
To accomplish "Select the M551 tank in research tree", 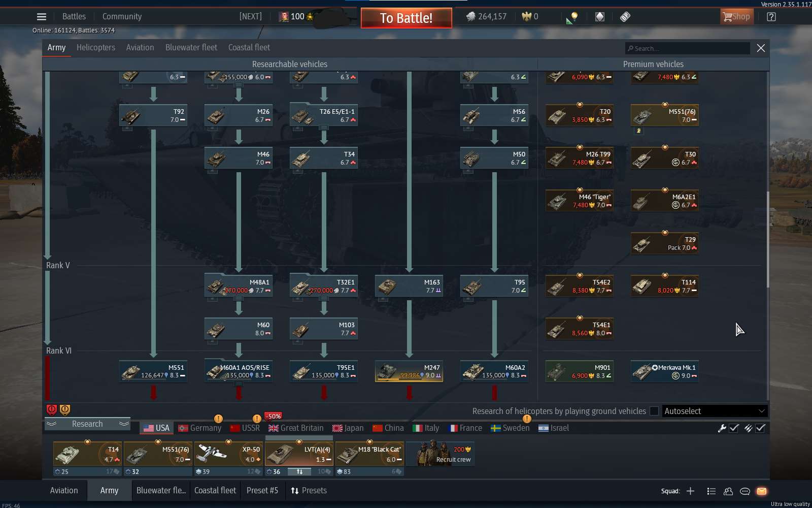I will tap(153, 371).
